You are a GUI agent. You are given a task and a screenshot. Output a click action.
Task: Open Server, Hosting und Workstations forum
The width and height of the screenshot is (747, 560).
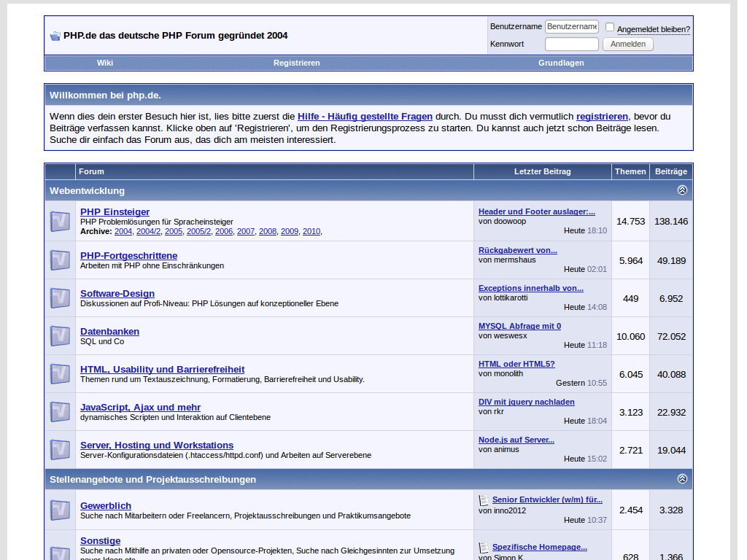[157, 446]
